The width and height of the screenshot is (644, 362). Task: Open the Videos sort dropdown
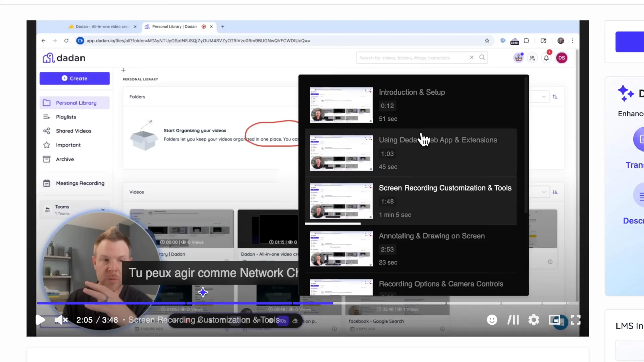click(x=544, y=192)
